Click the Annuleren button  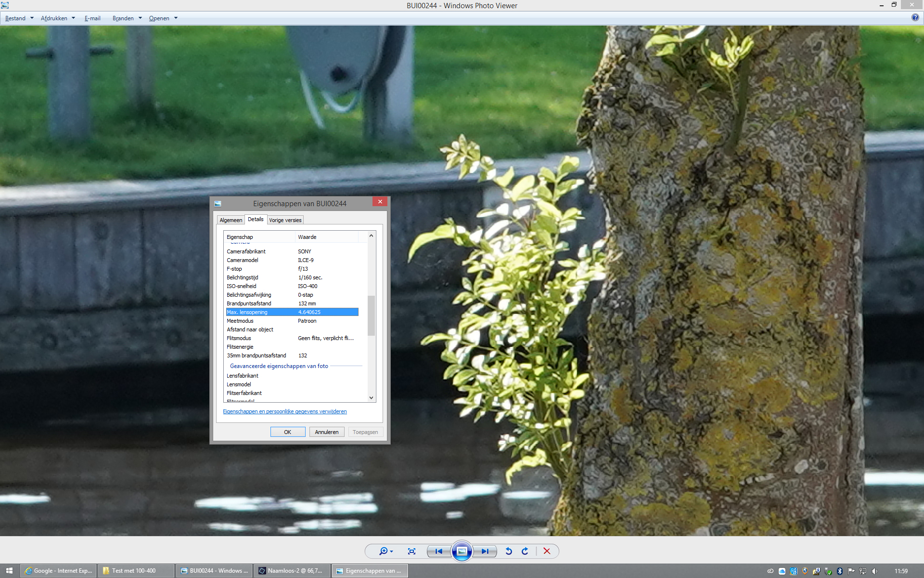point(326,432)
